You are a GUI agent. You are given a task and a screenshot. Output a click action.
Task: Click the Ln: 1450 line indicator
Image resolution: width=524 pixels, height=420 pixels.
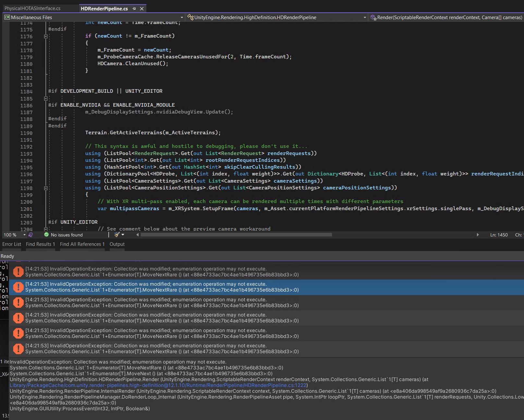click(499, 234)
